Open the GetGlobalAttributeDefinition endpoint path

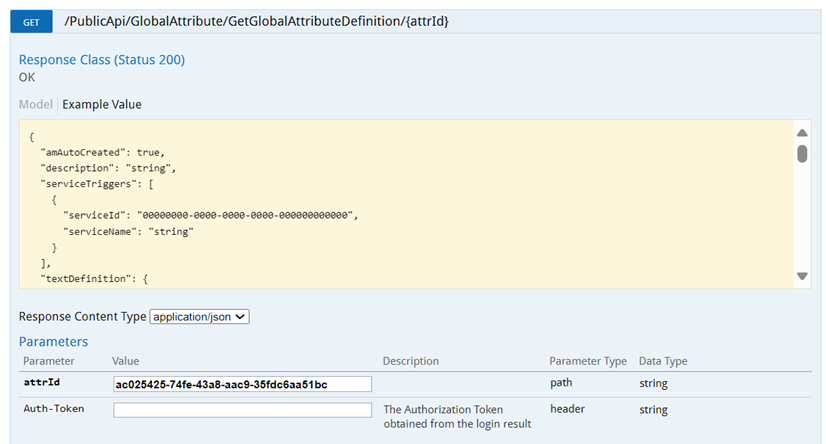256,22
